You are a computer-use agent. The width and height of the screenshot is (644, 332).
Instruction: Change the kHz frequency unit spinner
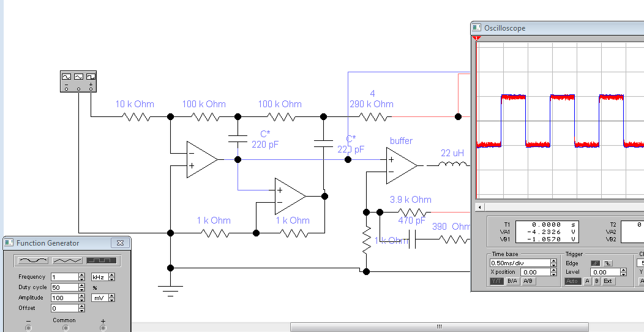111,277
